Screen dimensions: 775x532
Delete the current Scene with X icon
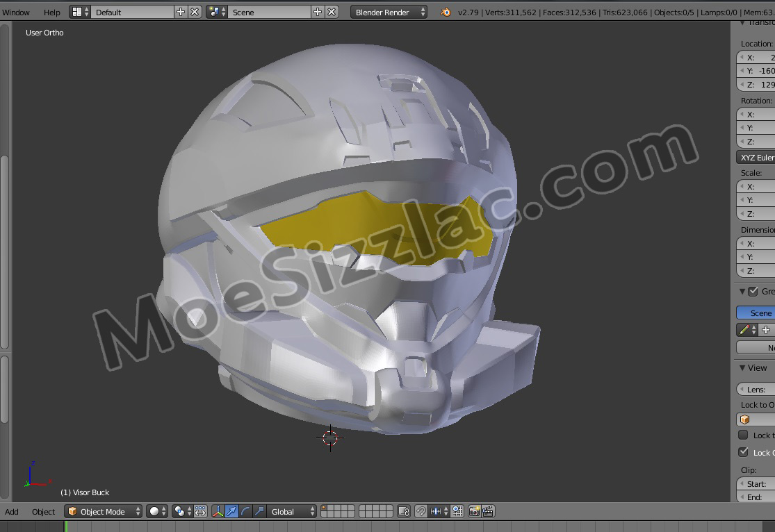click(332, 13)
